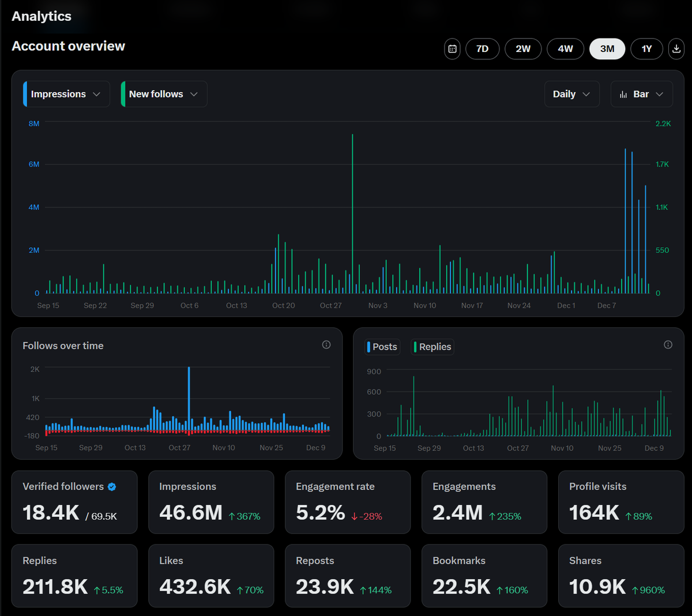692x616 pixels.
Task: Open the Profile visits card
Action: (621, 502)
